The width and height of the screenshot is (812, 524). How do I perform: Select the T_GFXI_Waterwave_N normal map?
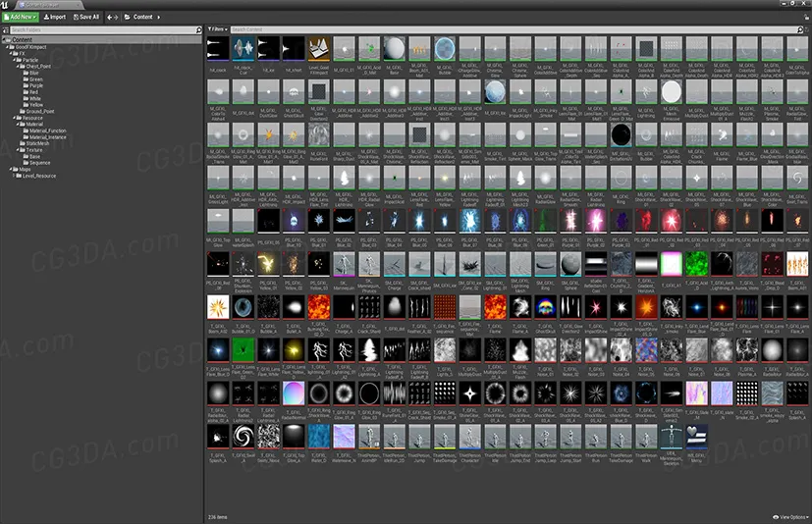click(x=344, y=437)
